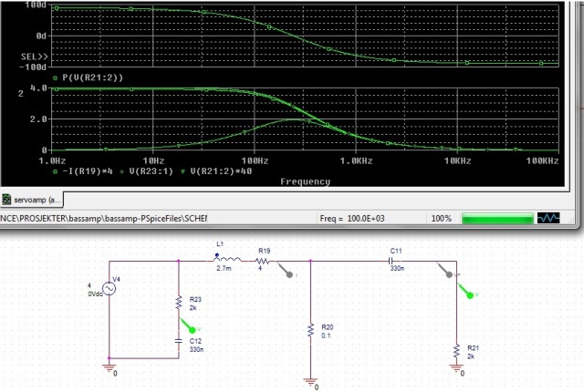This screenshot has width=584, height=392.
Task: Click the 100% status bar field
Action: tap(442, 218)
